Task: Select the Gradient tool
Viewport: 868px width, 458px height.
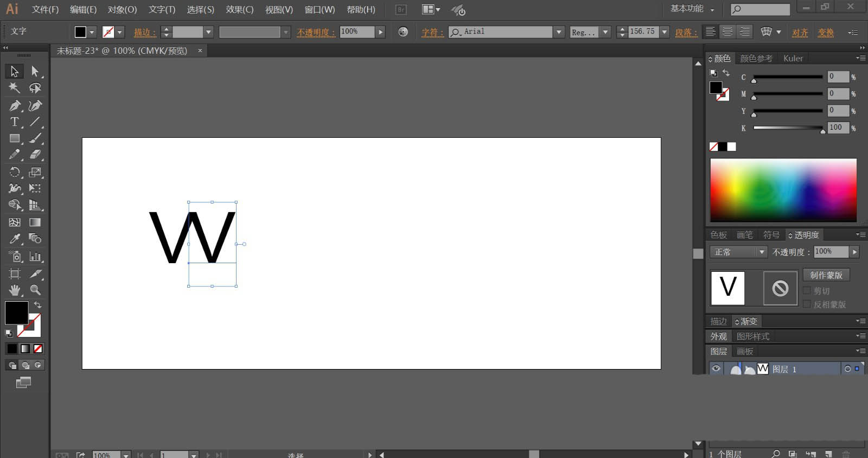Action: tap(35, 222)
